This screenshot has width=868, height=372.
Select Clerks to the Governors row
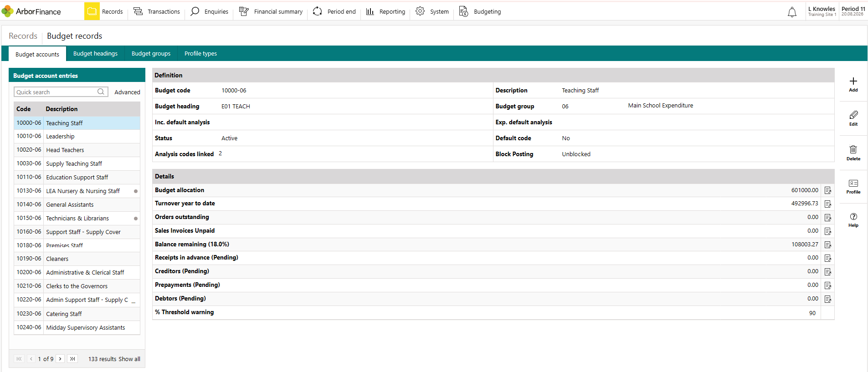click(x=77, y=286)
